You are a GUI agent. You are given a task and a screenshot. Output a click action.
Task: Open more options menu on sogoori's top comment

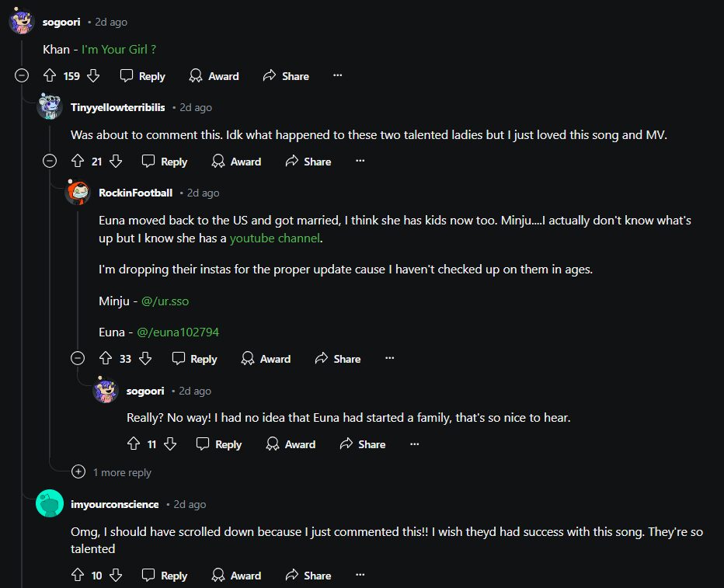click(x=337, y=76)
